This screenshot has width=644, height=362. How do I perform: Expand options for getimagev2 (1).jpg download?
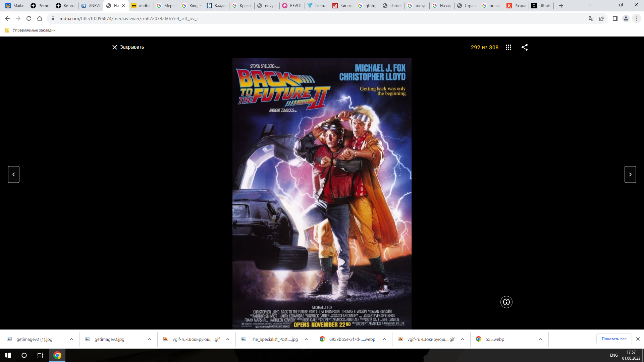pyautogui.click(x=71, y=339)
